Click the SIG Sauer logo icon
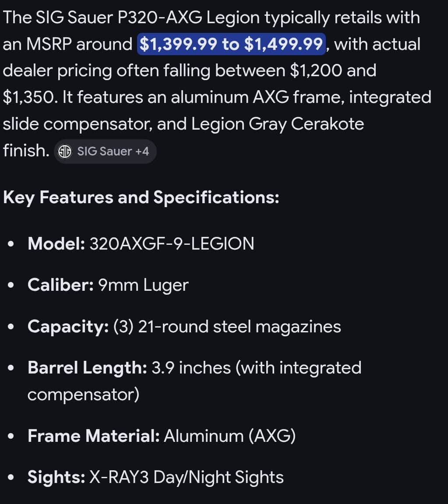Image resolution: width=448 pixels, height=504 pixels. point(65,152)
